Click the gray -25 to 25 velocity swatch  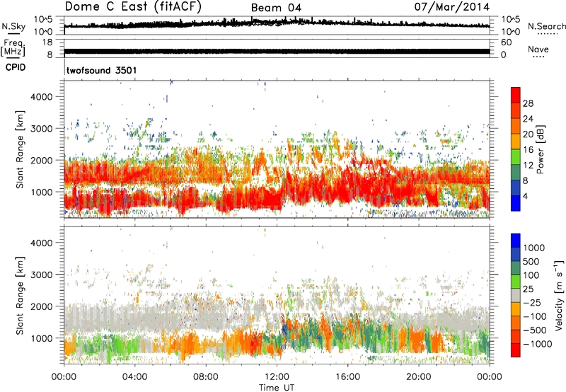point(516,295)
